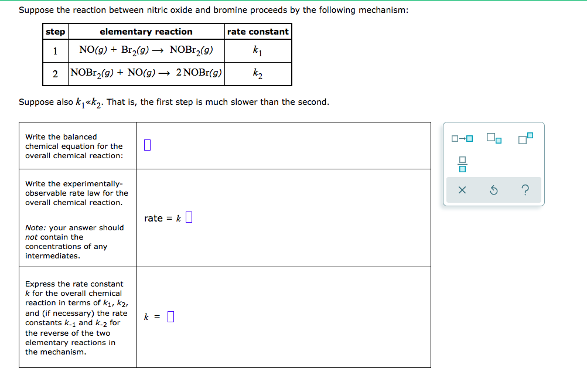The image size is (587, 392).
Task: Open help via the question mark icon
Action: click(525, 190)
